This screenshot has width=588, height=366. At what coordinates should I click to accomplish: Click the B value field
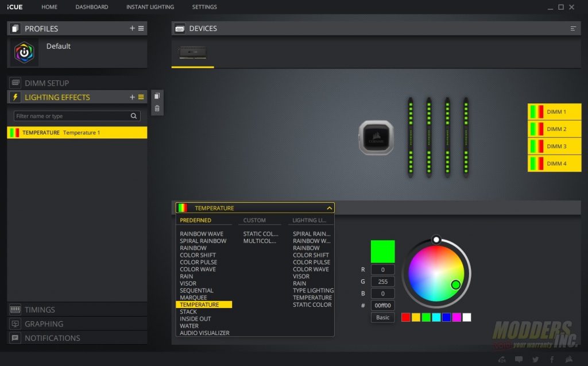[382, 294]
